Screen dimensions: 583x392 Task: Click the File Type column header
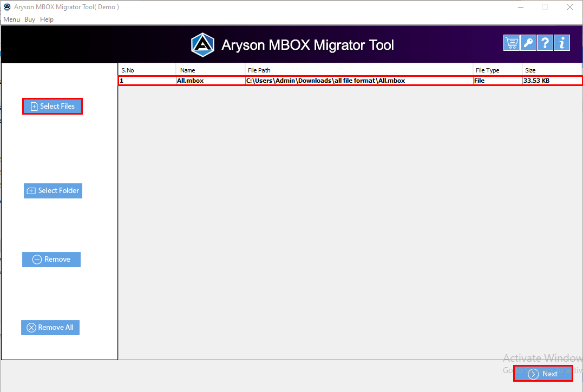coord(497,70)
